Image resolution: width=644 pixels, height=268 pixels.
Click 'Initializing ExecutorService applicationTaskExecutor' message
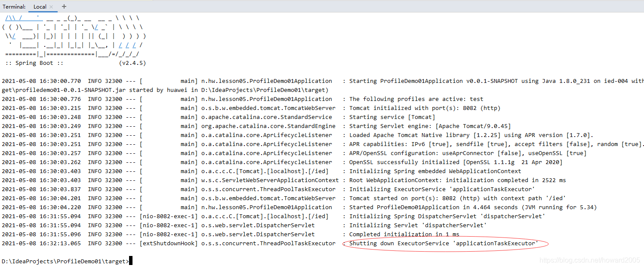[442, 189]
